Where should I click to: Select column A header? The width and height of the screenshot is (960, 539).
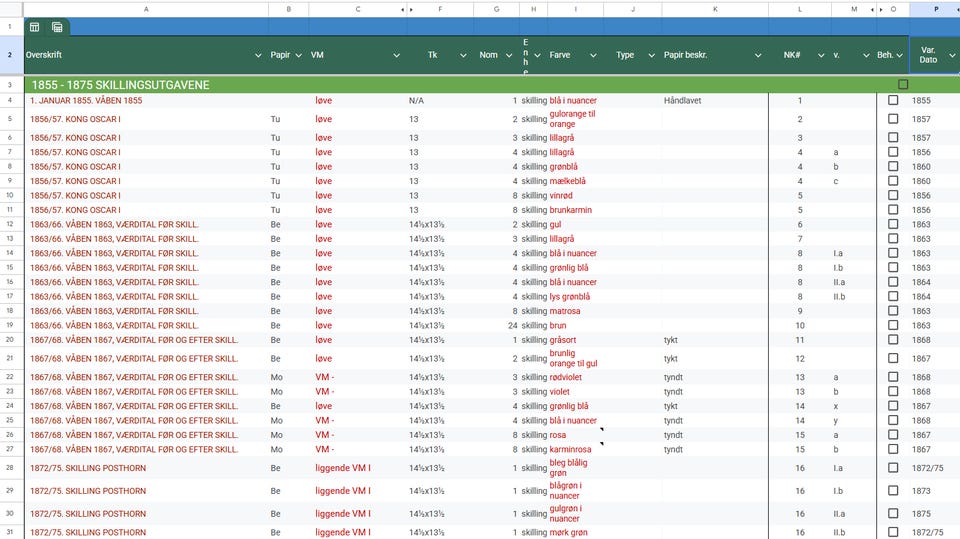[x=146, y=9]
